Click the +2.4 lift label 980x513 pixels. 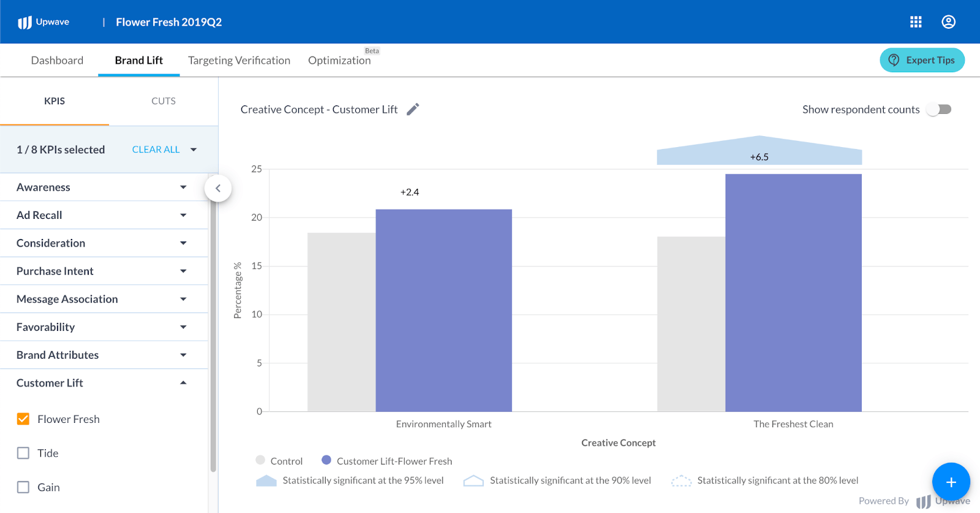click(410, 192)
